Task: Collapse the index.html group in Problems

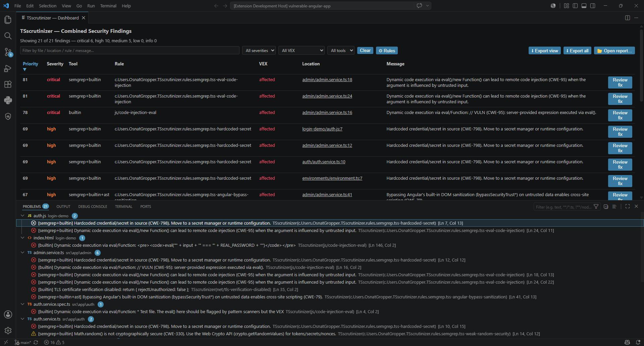Action: [22, 238]
